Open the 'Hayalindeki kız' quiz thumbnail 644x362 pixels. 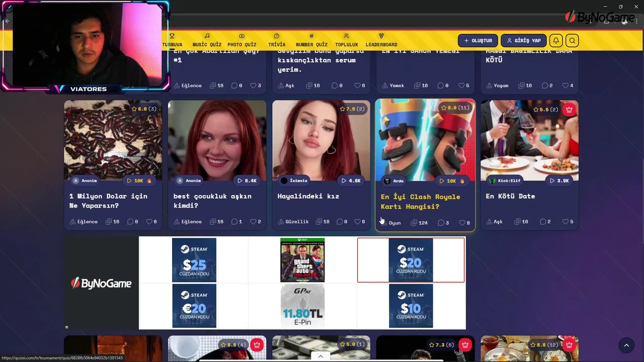click(x=321, y=140)
